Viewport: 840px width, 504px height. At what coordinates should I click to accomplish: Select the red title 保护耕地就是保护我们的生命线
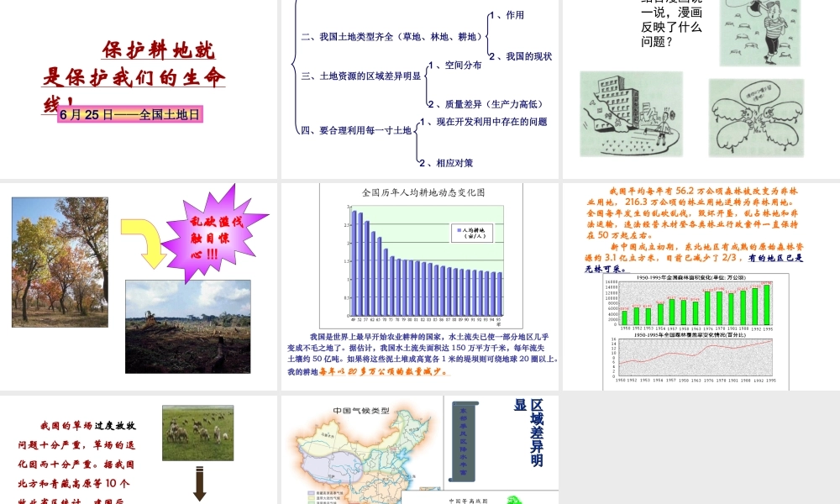click(134, 76)
